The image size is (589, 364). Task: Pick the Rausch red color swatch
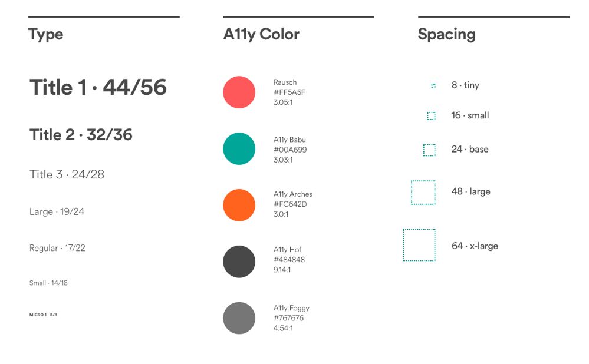[x=239, y=92]
